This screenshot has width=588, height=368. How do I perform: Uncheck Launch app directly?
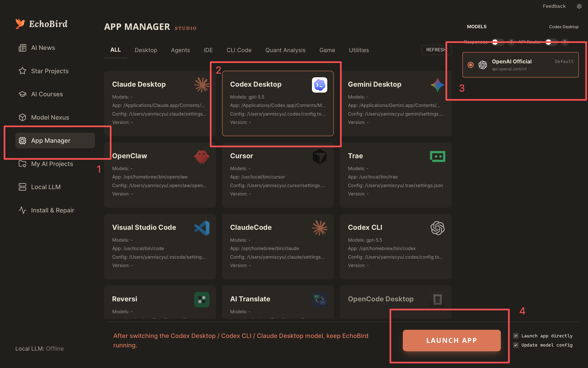(516, 336)
